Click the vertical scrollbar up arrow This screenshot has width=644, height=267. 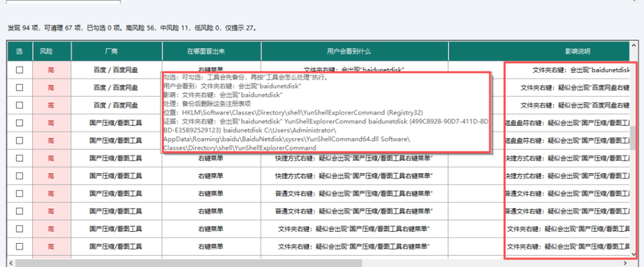point(634,45)
